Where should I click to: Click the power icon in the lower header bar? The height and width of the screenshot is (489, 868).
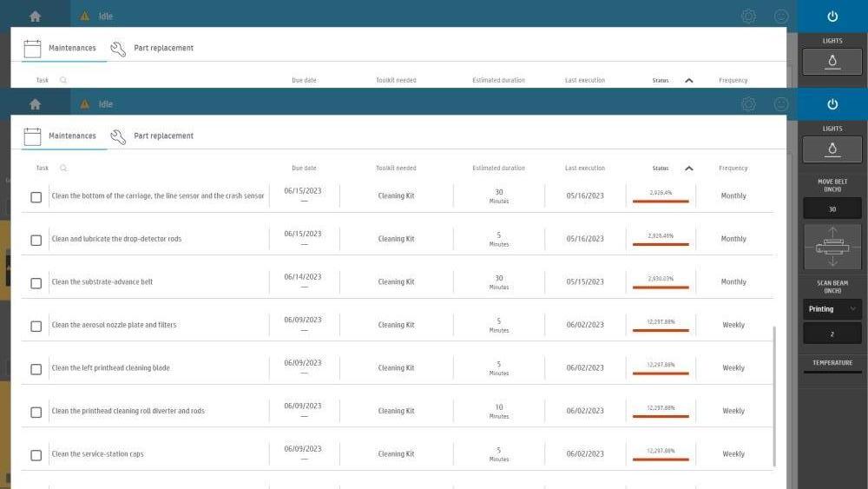[832, 104]
